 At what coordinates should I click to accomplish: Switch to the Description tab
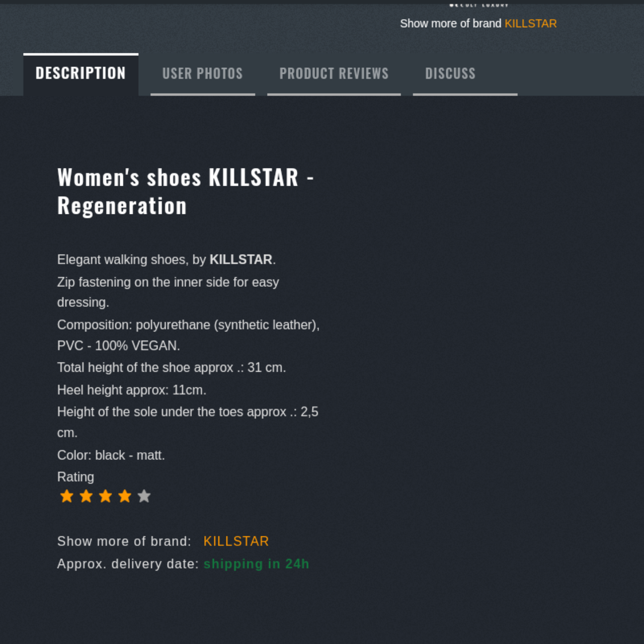(80, 73)
